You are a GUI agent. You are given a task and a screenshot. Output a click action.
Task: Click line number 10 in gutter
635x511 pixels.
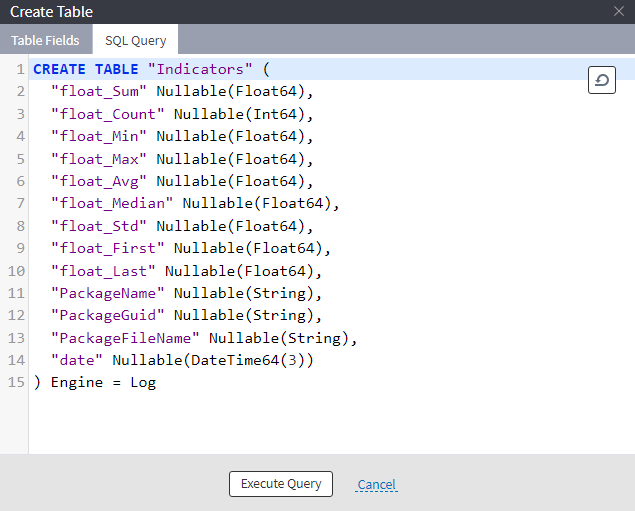16,271
